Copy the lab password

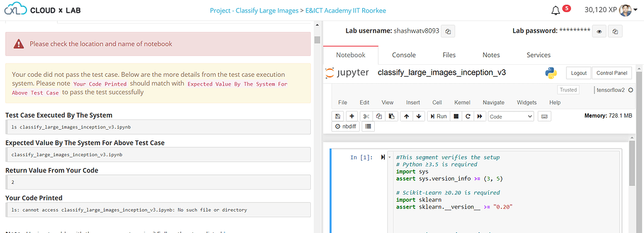(x=615, y=31)
